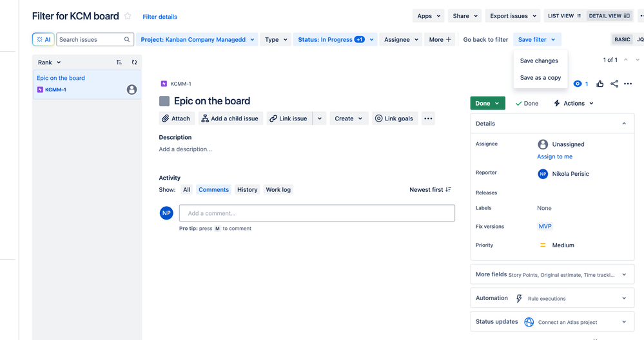Click the Link issue button

[x=289, y=118]
